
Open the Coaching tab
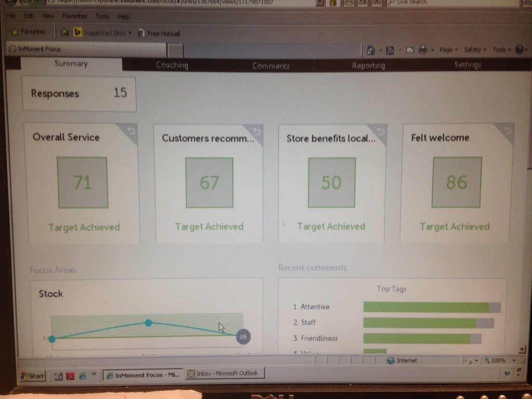(x=172, y=65)
